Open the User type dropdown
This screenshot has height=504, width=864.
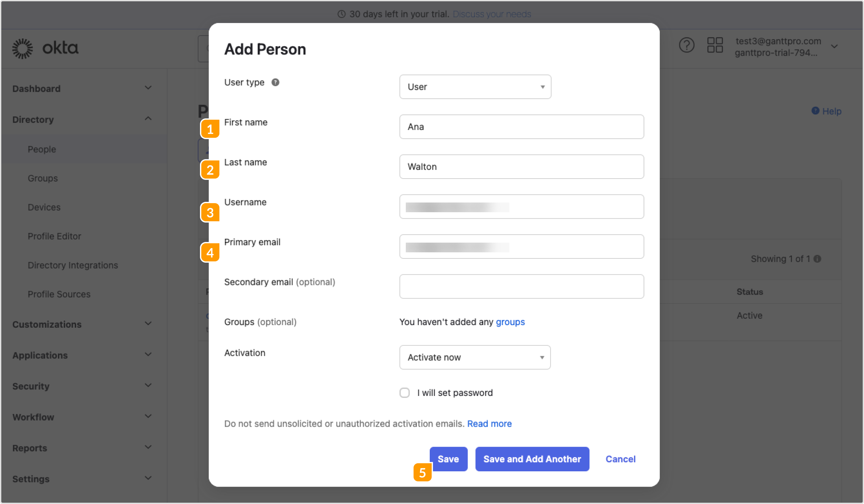click(474, 86)
